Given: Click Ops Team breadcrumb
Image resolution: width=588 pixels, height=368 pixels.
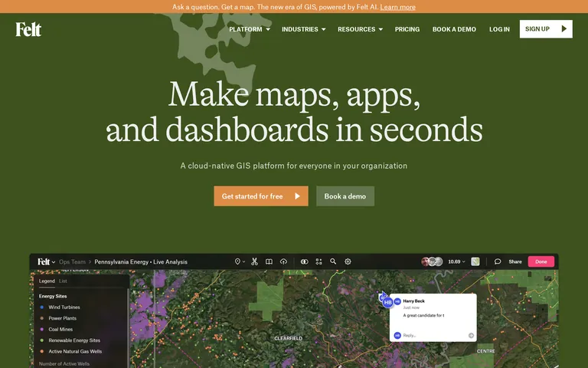Looking at the screenshot, I should [73, 261].
